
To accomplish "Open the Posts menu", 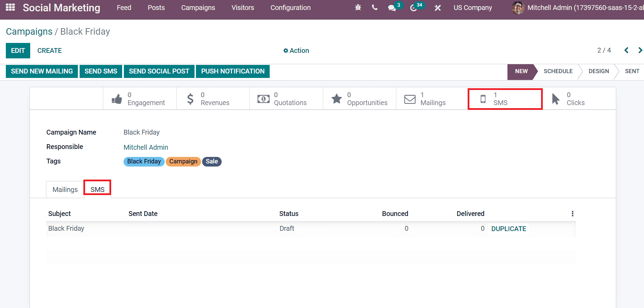I will tap(156, 8).
